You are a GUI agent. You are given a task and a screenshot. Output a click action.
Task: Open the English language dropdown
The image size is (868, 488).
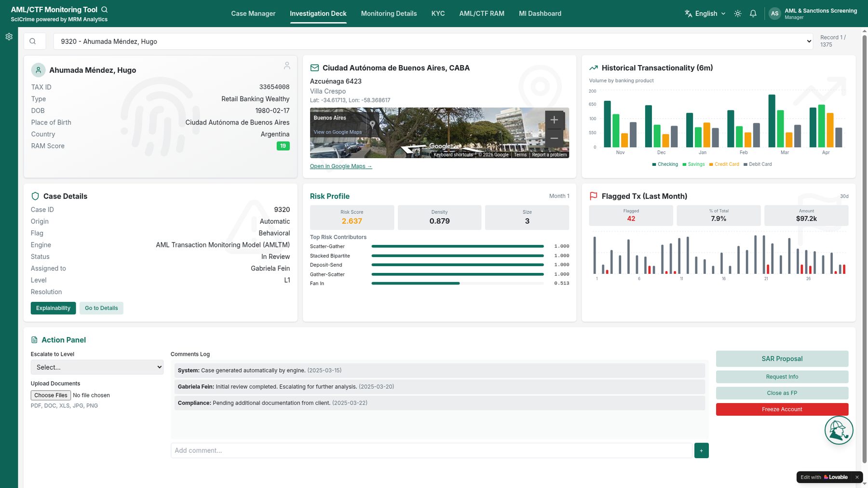click(705, 14)
